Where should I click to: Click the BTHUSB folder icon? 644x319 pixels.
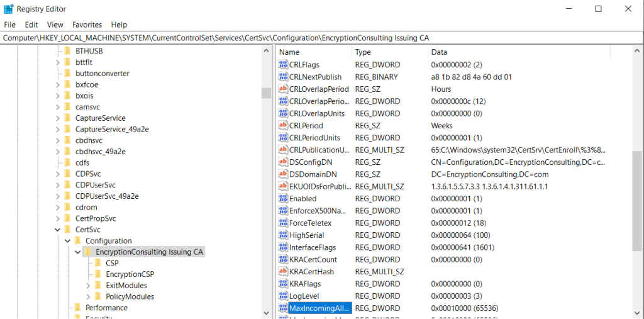[68, 51]
